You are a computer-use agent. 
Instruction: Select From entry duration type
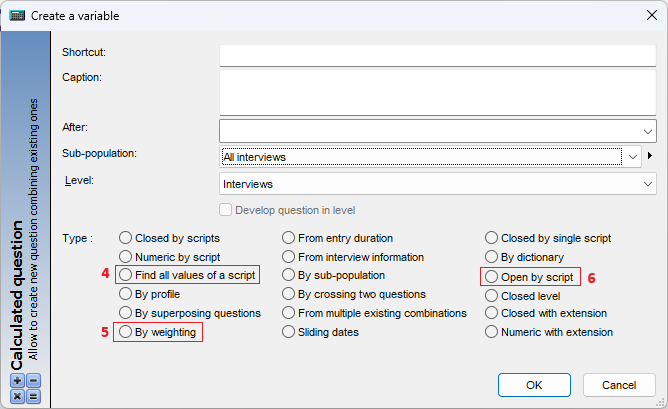337,238
